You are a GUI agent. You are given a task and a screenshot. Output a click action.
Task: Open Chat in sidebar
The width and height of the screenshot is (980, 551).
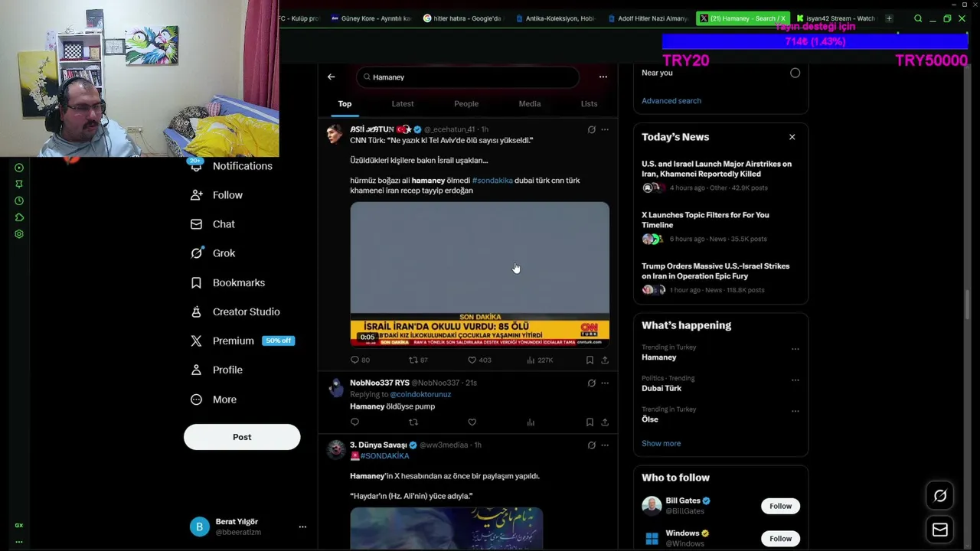click(213, 224)
